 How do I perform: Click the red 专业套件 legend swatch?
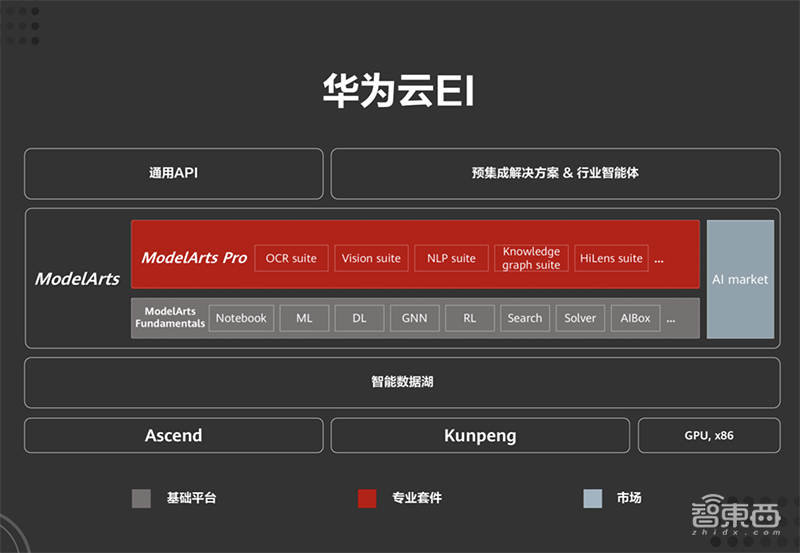pyautogui.click(x=367, y=498)
